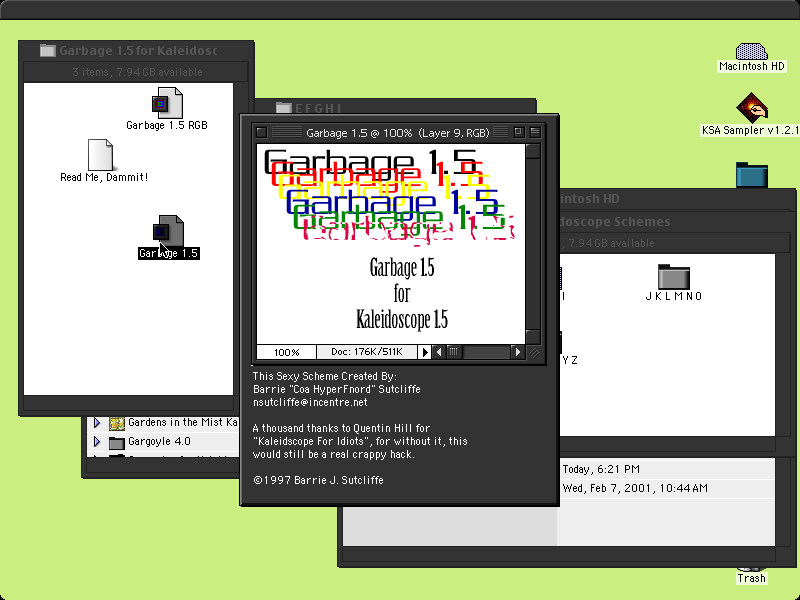The width and height of the screenshot is (800, 600).
Task: Click the 'Wed, Feb 7, 2001, 10:44 AM' date cell
Action: (635, 488)
